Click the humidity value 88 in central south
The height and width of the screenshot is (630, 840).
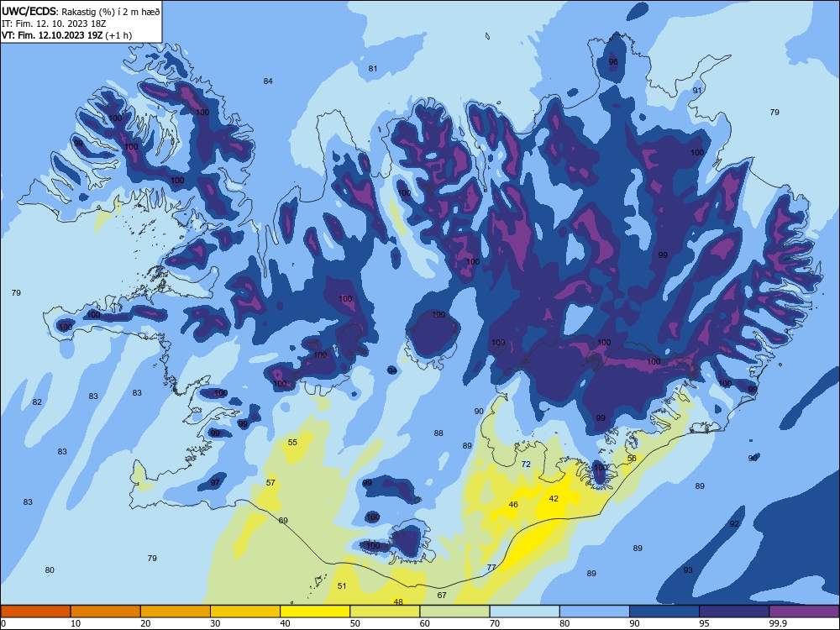click(x=438, y=433)
